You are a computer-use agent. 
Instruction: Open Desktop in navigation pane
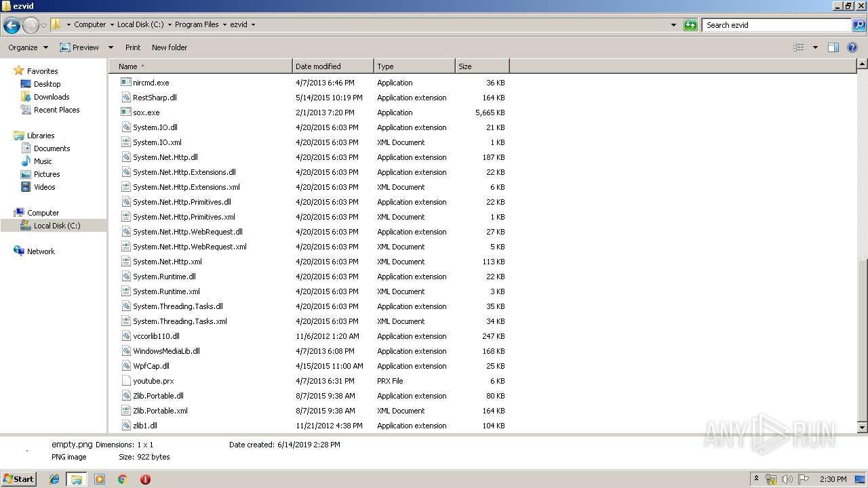pos(47,84)
